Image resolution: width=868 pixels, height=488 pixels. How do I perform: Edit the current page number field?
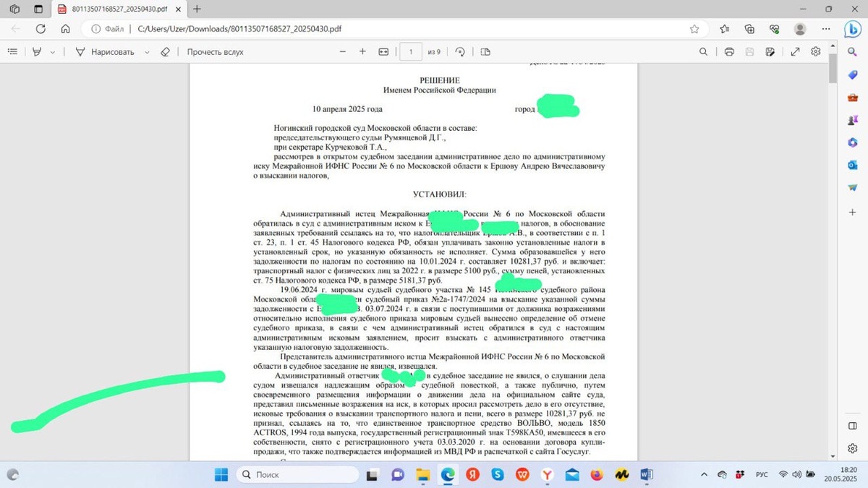(411, 52)
